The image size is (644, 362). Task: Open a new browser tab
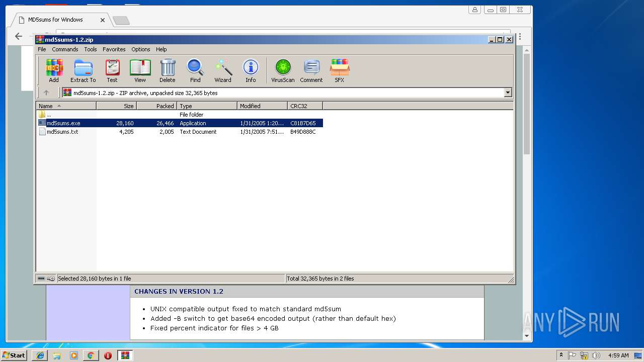[121, 20]
